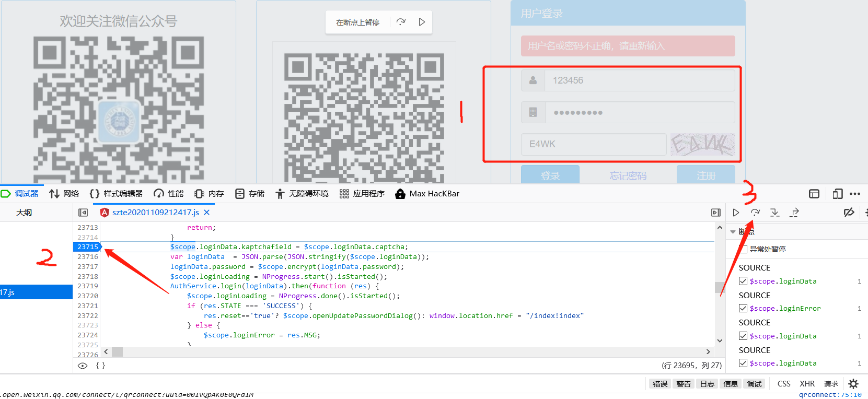Select the highlighted 17.js source item
This screenshot has height=399, width=868.
[36, 292]
